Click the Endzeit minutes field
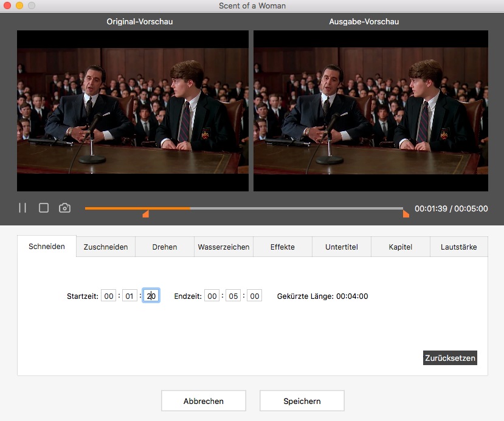Viewport: 504px width, 421px height. click(x=233, y=296)
